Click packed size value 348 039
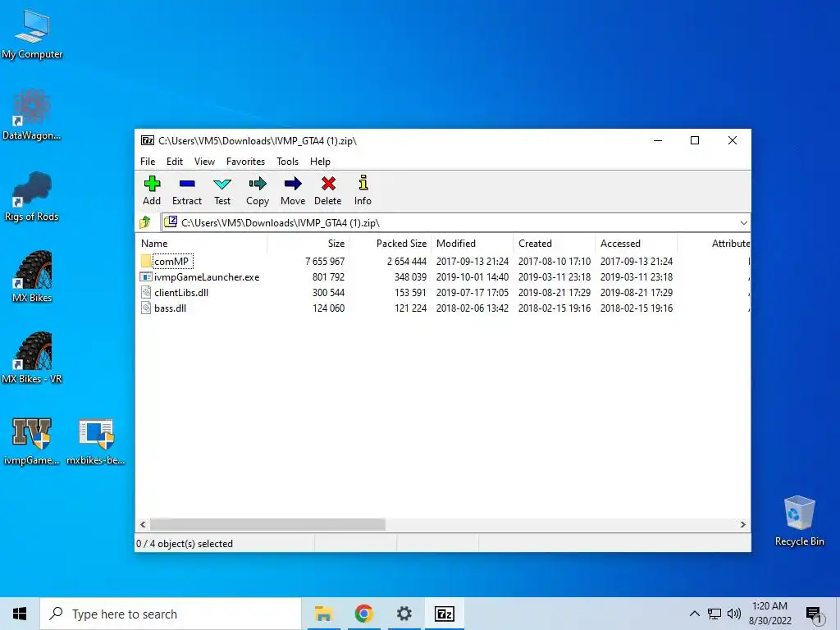 (x=410, y=277)
